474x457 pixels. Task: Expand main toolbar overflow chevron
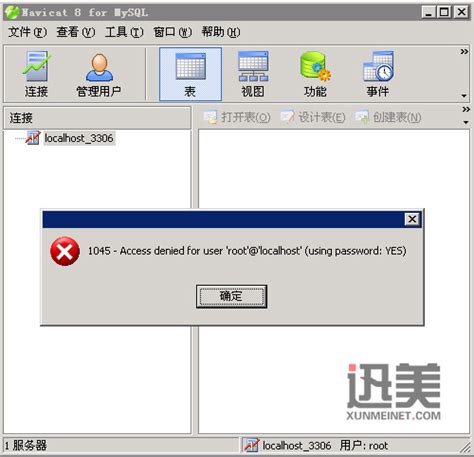464,52
